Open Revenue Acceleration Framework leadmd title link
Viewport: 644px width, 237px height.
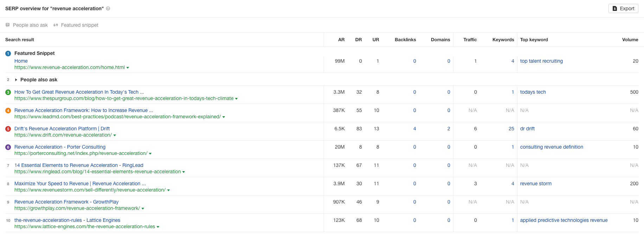(x=84, y=110)
